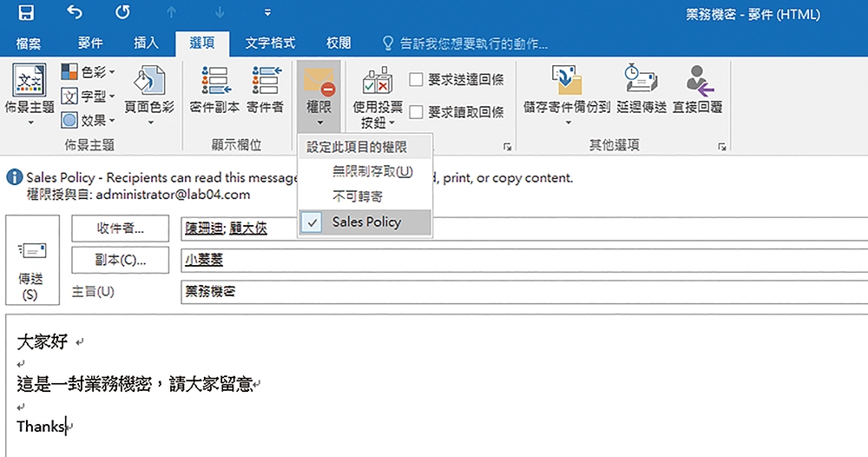Click recipient name 陳珊迪
The image size is (868, 457).
point(204,228)
